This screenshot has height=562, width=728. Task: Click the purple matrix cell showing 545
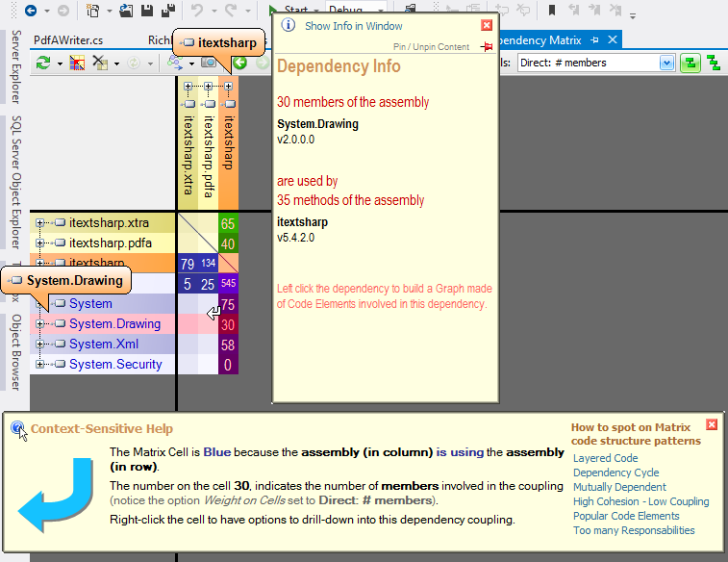(228, 284)
